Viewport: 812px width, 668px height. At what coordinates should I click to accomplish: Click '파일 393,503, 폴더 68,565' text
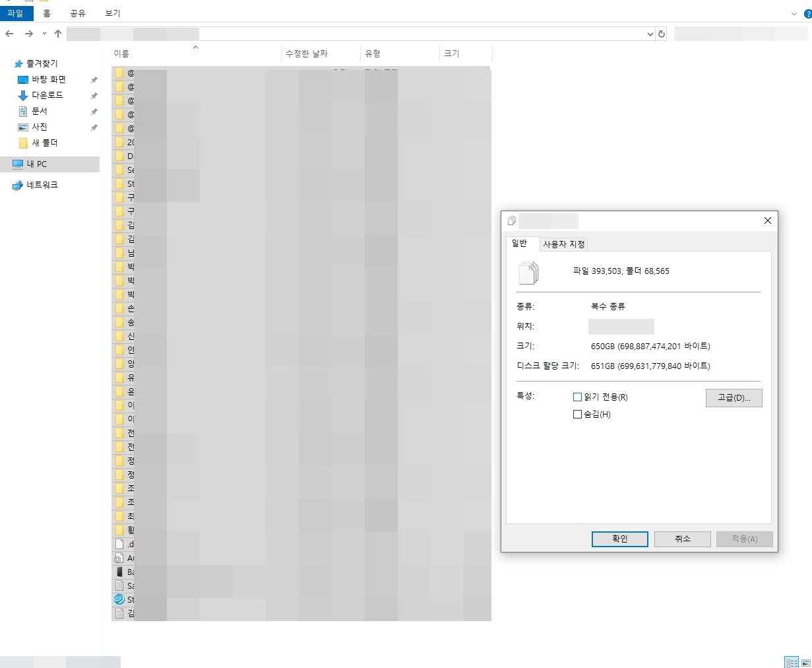click(x=621, y=271)
